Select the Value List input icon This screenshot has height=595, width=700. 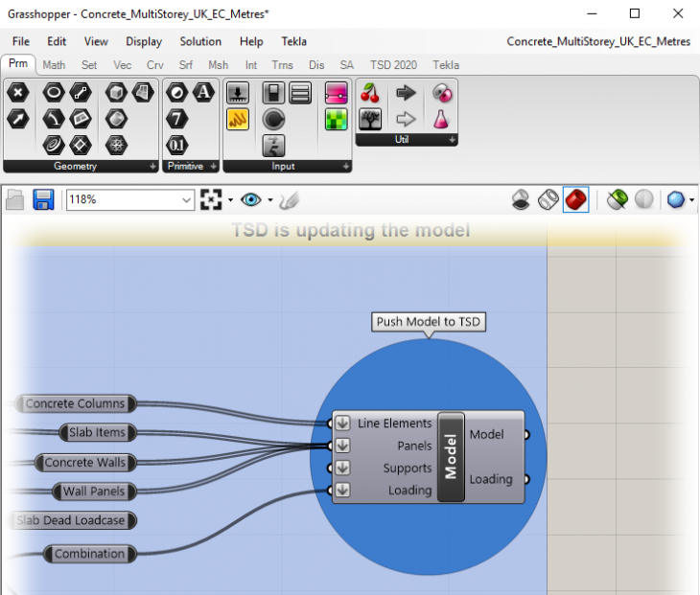pyautogui.click(x=300, y=93)
